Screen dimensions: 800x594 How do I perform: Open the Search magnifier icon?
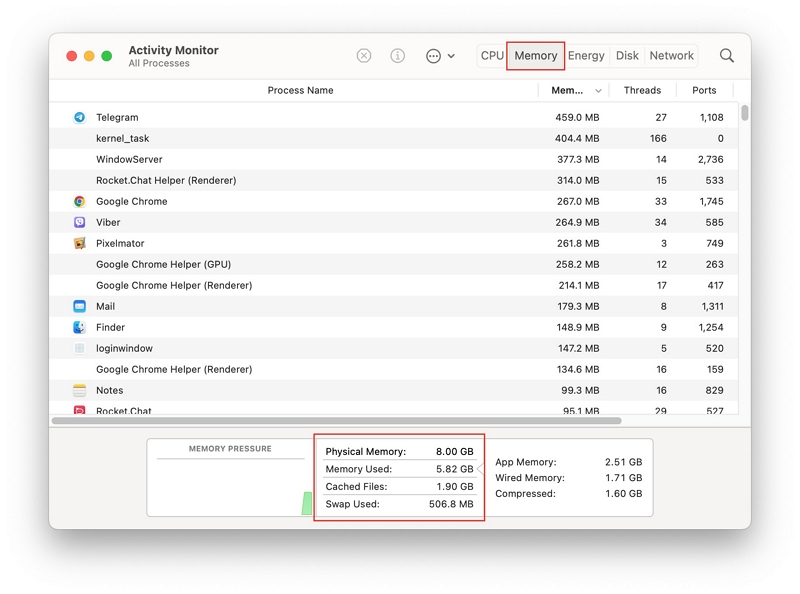point(727,56)
